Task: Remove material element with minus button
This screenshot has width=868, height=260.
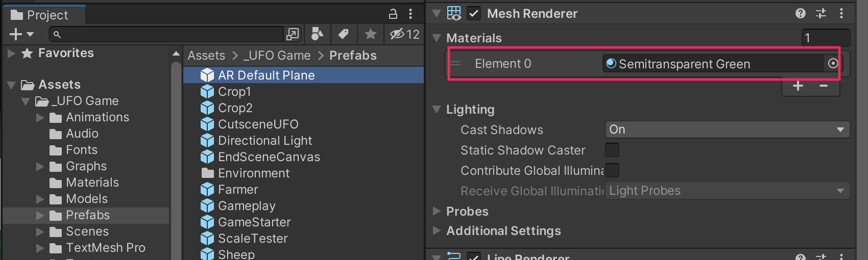Action: pos(824,86)
